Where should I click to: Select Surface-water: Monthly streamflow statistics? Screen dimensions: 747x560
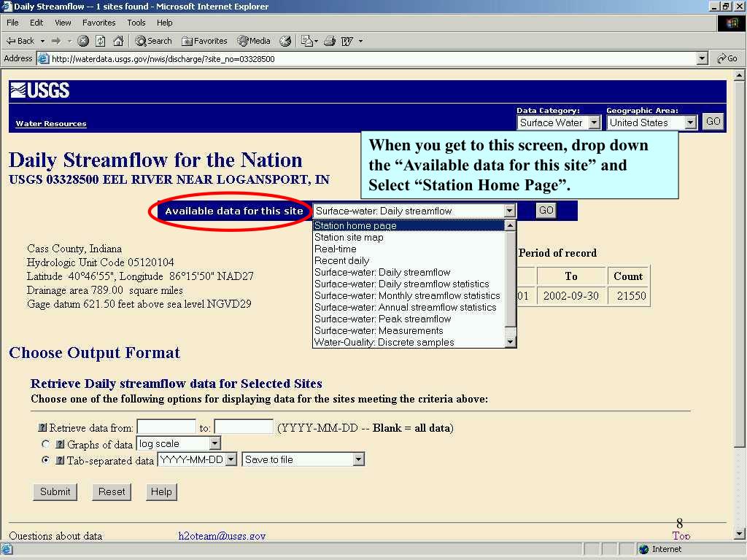click(x=409, y=296)
